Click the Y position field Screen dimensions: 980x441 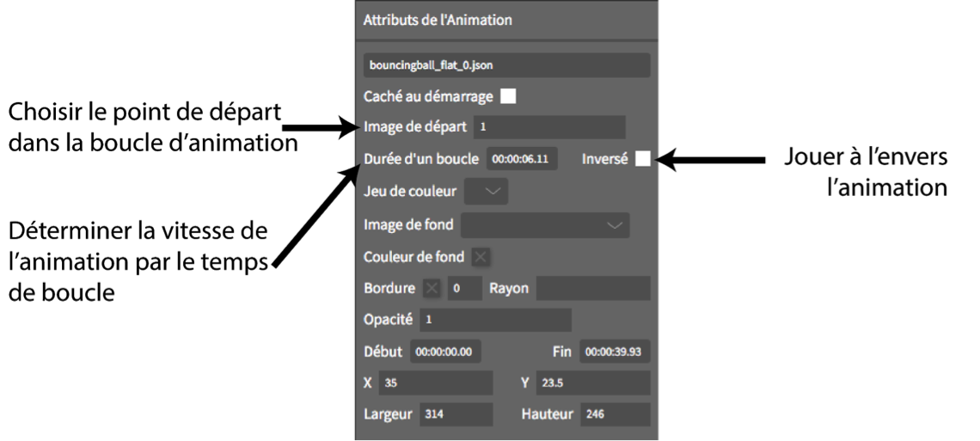pos(592,383)
